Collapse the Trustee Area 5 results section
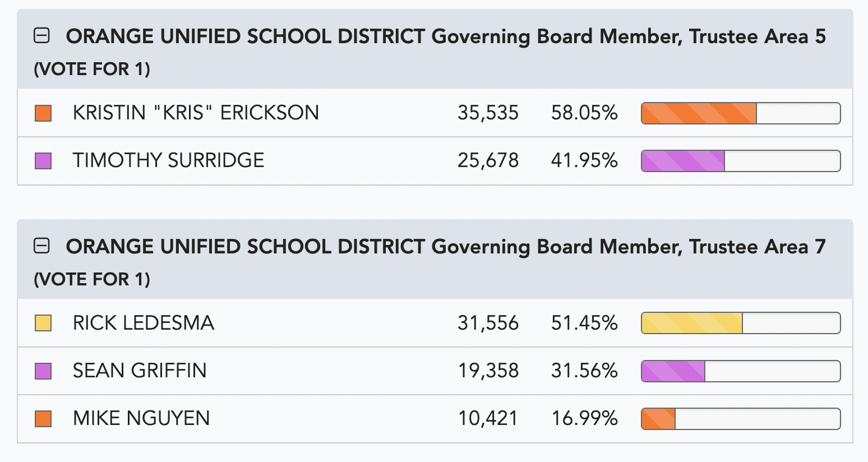Screen dimensions: 868x462 tap(42, 36)
